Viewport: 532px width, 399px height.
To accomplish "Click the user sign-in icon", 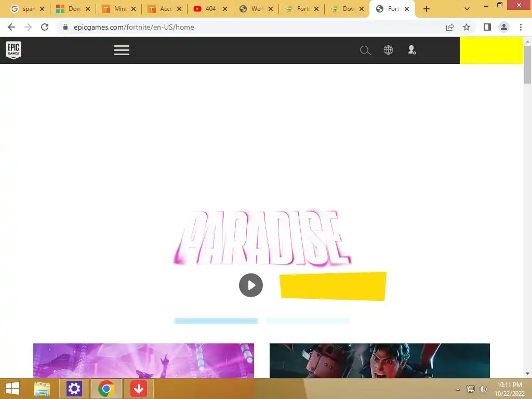I will 411,50.
